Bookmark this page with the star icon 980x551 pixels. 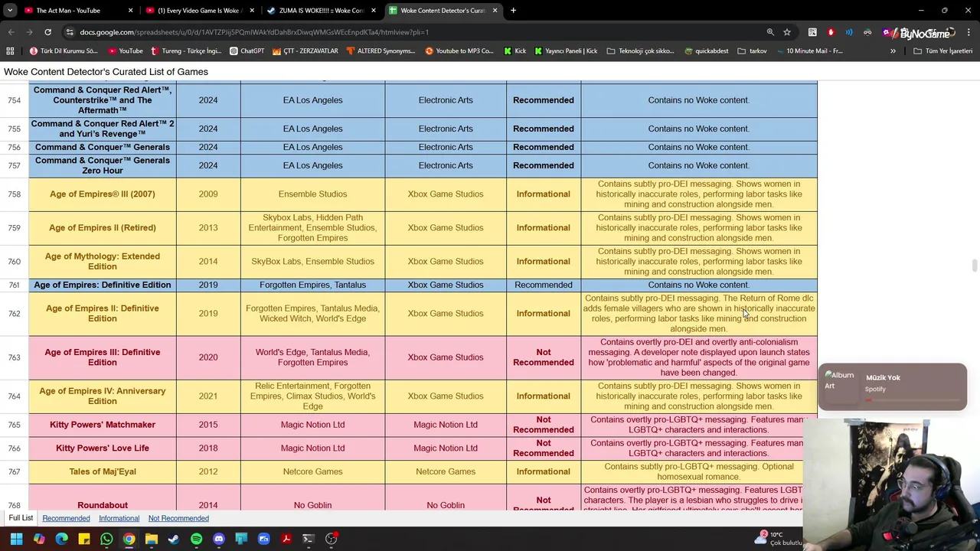[x=786, y=32]
